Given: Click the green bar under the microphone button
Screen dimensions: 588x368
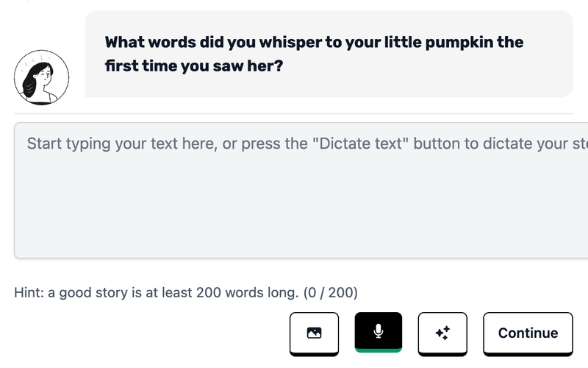Looking at the screenshot, I should [378, 349].
